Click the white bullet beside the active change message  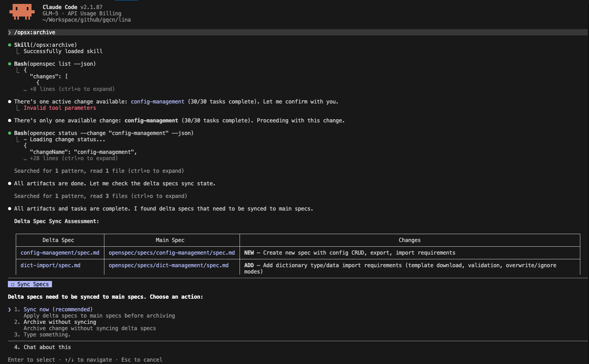coord(9,101)
